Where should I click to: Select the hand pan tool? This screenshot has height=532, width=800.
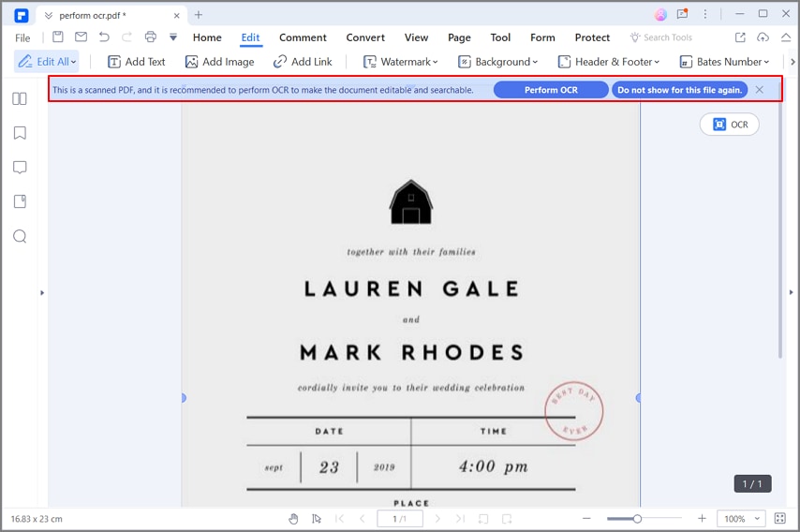tap(293, 518)
